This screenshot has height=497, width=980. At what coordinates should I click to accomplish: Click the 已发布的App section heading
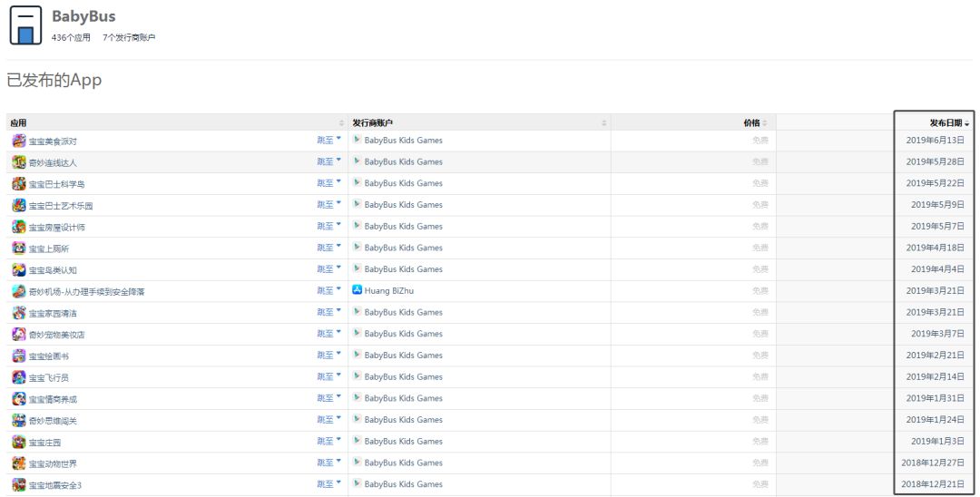click(54, 80)
